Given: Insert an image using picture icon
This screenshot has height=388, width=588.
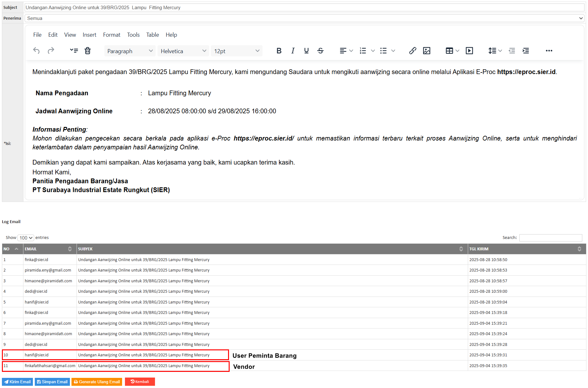Looking at the screenshot, I should coord(426,51).
